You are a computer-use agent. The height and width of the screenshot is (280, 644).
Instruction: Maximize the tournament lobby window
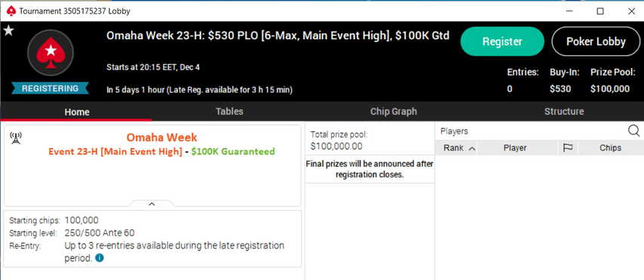600,11
